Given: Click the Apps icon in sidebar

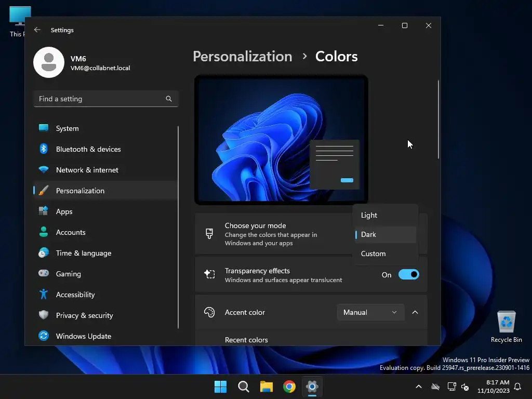Looking at the screenshot, I should point(44,211).
